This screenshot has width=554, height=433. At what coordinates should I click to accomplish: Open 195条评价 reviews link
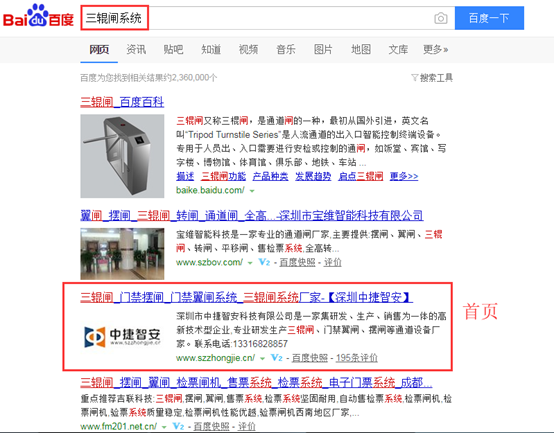pos(356,358)
